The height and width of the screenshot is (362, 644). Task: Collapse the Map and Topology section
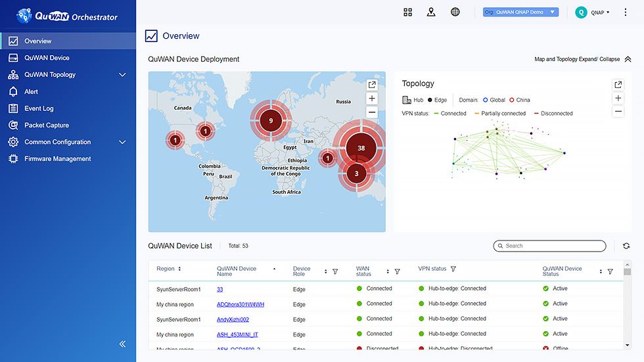[628, 59]
